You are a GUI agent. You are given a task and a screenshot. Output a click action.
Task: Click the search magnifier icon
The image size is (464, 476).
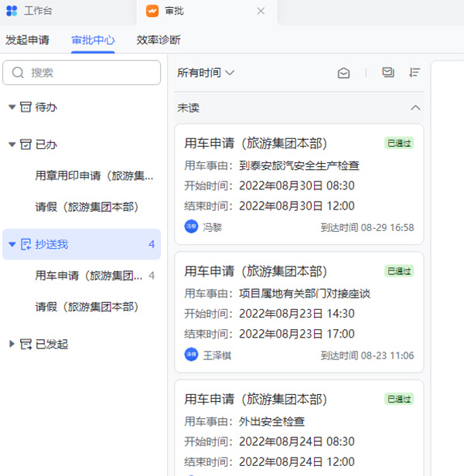point(19,73)
